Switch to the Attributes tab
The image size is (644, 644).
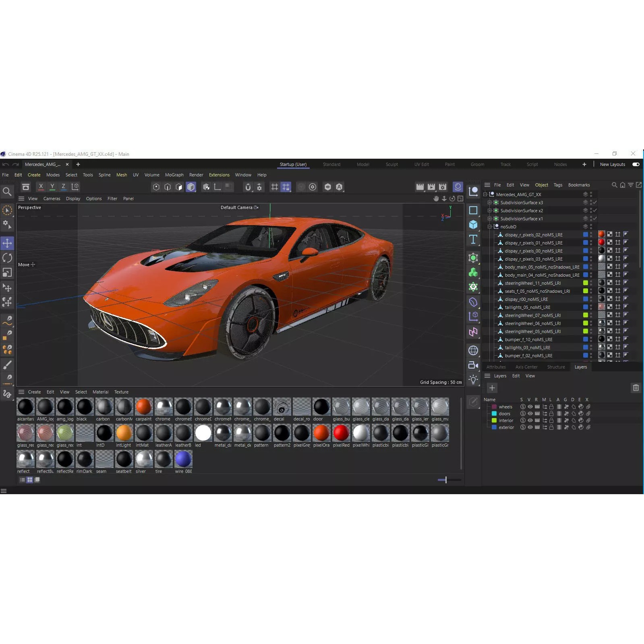click(496, 367)
